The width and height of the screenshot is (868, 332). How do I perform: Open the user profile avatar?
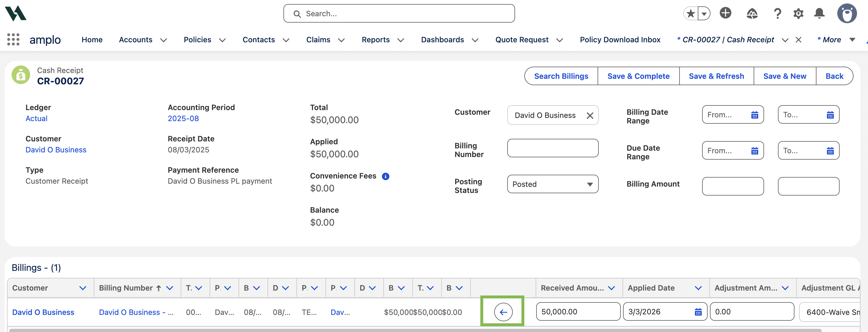click(x=847, y=14)
